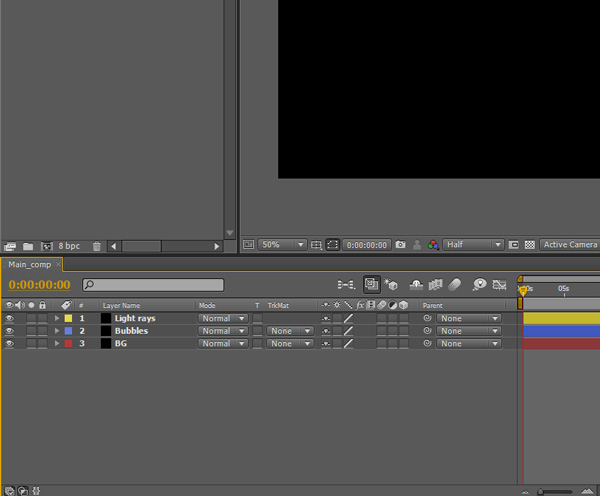600x496 pixels.
Task: Click the timeline current time 0:00:00:00
Action: click(x=39, y=285)
